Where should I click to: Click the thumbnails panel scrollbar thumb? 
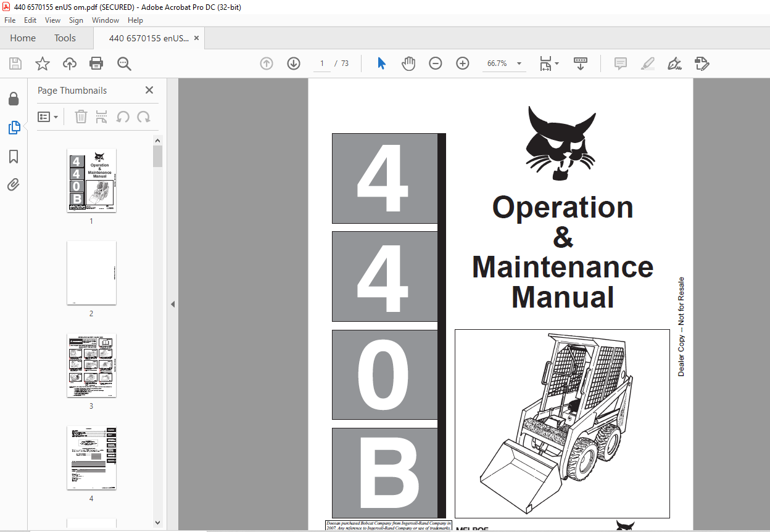158,157
